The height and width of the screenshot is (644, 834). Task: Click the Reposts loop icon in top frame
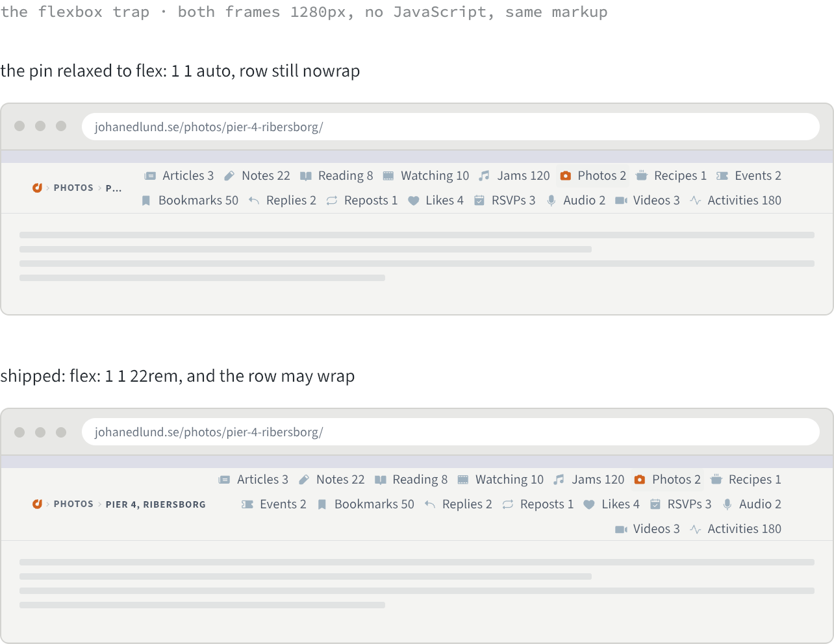tap(332, 201)
